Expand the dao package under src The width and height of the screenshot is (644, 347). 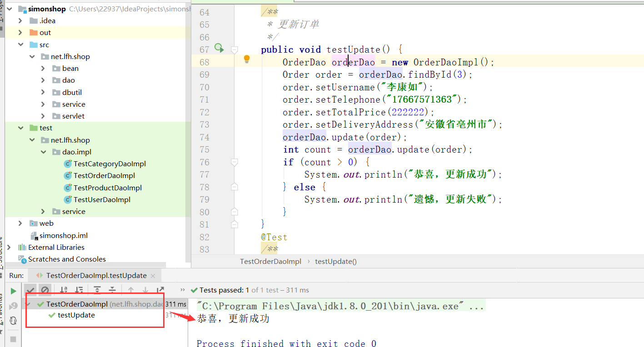pyautogui.click(x=43, y=80)
